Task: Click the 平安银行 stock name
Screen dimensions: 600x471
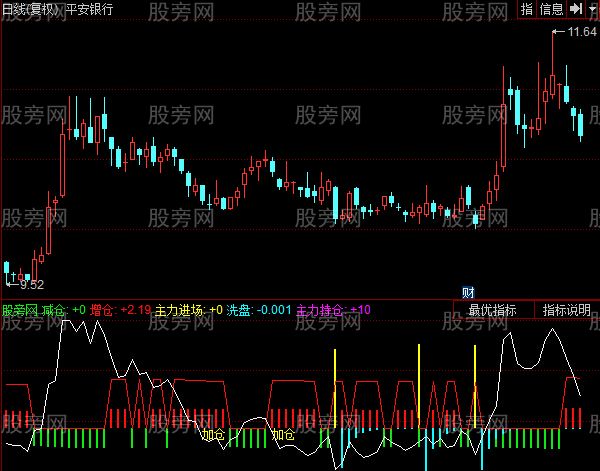Action: coord(90,9)
